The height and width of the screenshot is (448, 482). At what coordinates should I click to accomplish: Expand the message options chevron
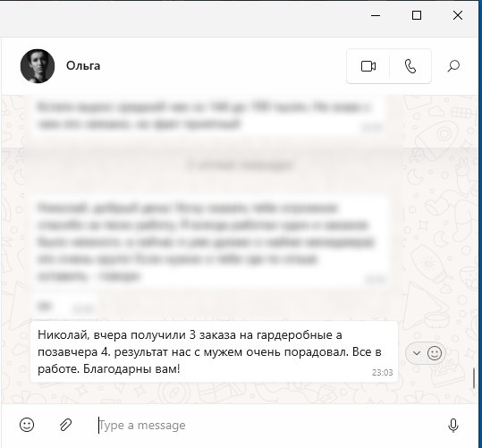pyautogui.click(x=417, y=353)
